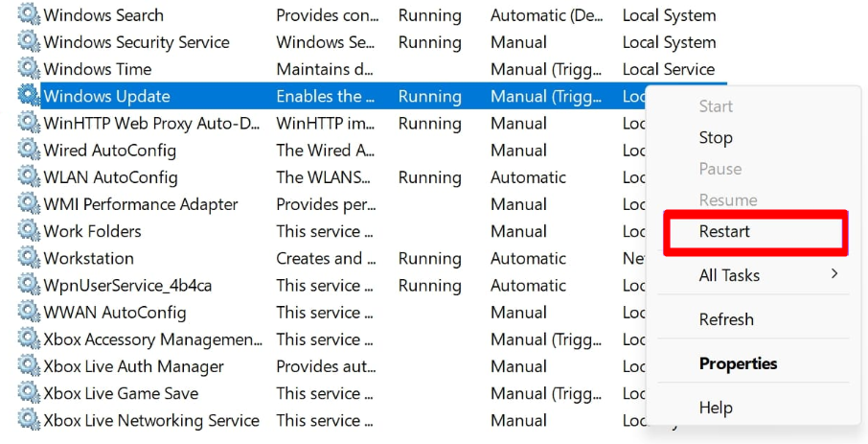Click Windows Time log-on 'Local Service'
Image resolution: width=868 pixels, height=444 pixels.
[x=669, y=69]
